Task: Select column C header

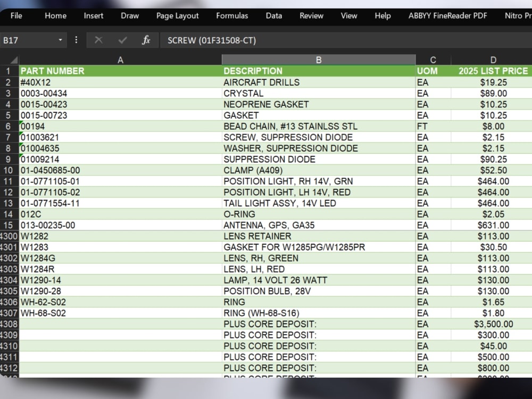Action: pyautogui.click(x=433, y=60)
